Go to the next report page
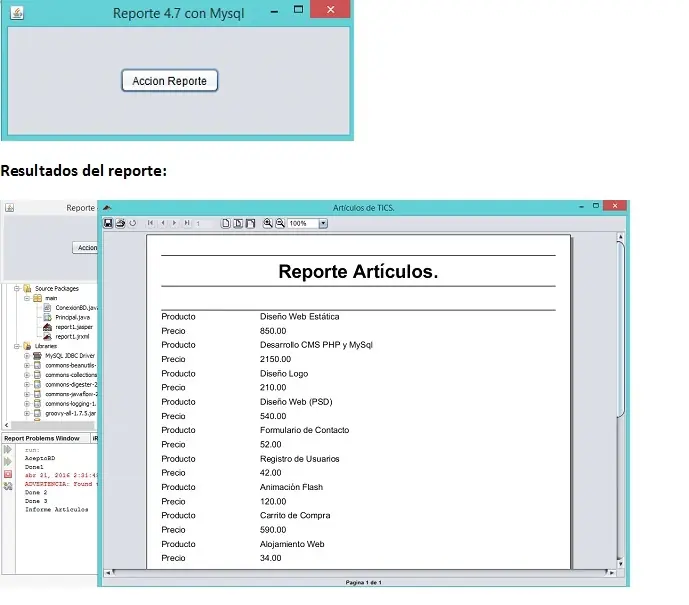 [175, 223]
